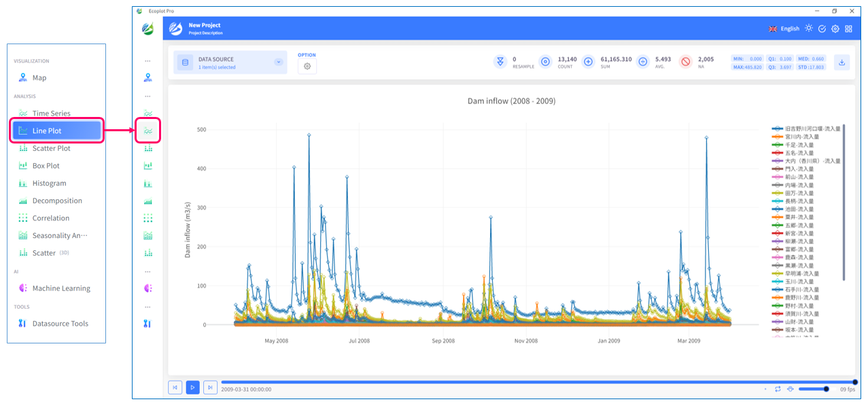Click the Ecoplot leaf logo above sidebar
This screenshot has height=406, width=868.
147,29
